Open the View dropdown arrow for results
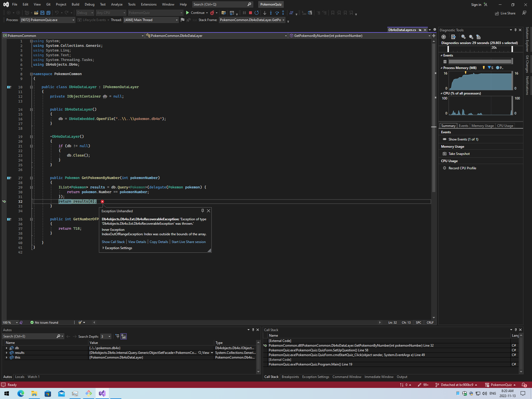532x399 pixels. [212, 353]
